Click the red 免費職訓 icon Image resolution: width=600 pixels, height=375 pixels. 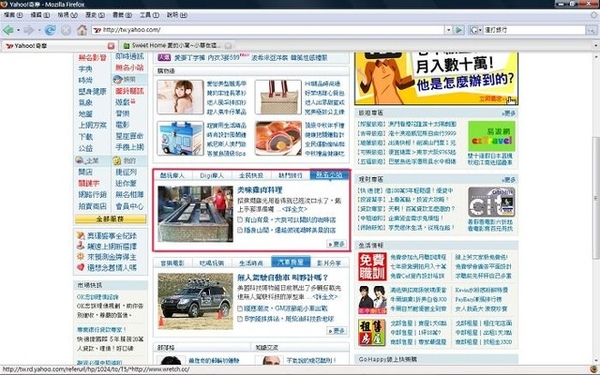point(372,266)
